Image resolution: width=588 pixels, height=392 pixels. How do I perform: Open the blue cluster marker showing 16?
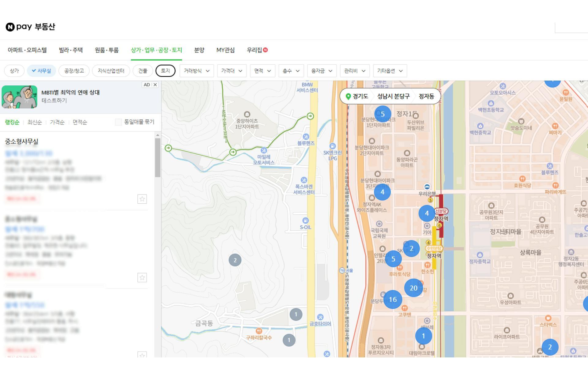click(393, 299)
